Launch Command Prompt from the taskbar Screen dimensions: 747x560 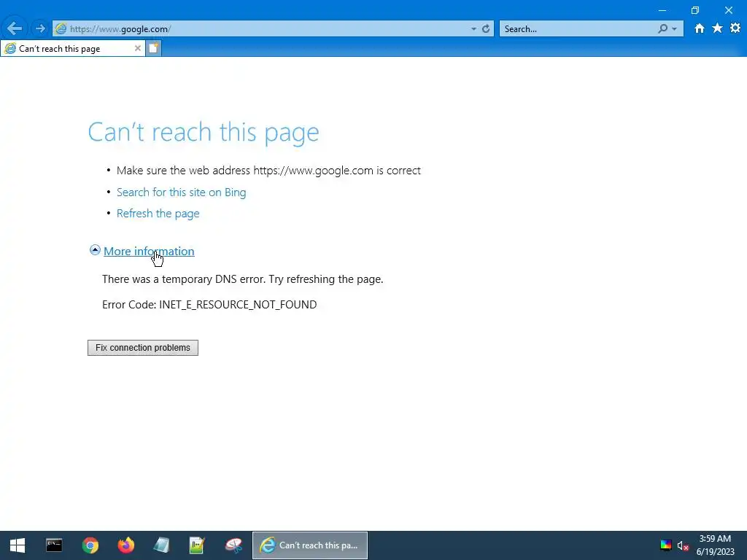point(54,545)
